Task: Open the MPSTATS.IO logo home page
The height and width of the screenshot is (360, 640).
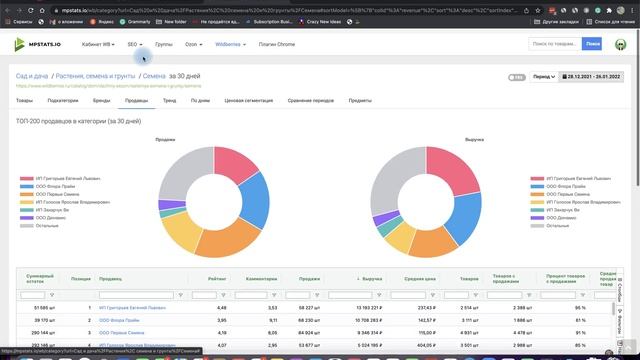Action: point(38,44)
